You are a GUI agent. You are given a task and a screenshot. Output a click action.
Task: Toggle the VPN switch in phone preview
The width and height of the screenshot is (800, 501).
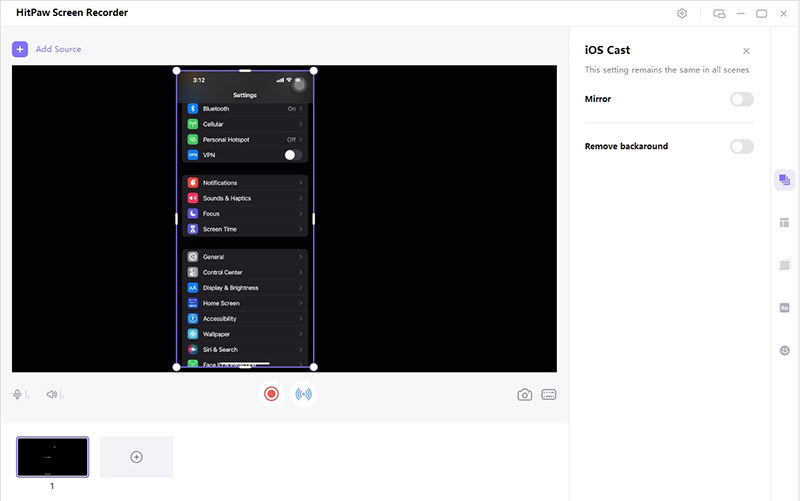click(293, 155)
